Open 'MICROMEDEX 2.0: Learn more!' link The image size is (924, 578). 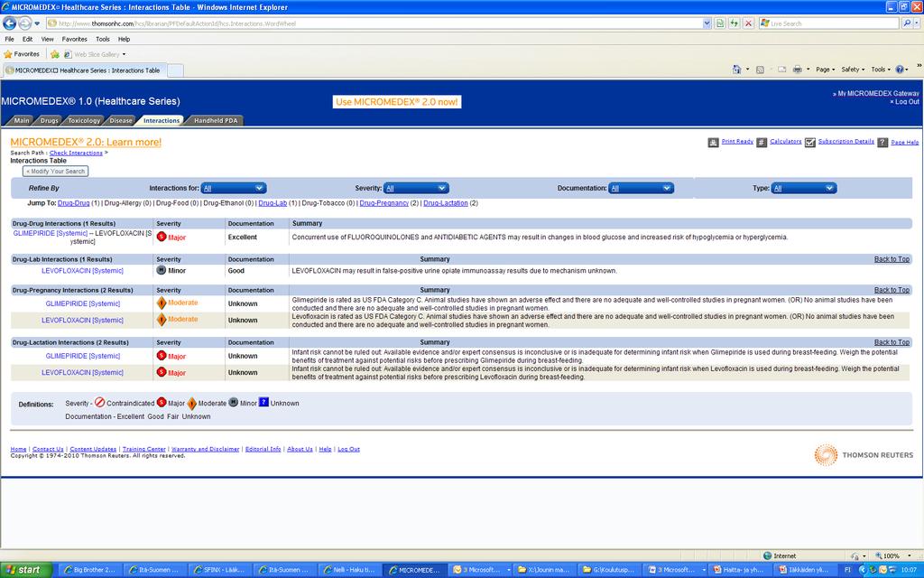(86, 142)
